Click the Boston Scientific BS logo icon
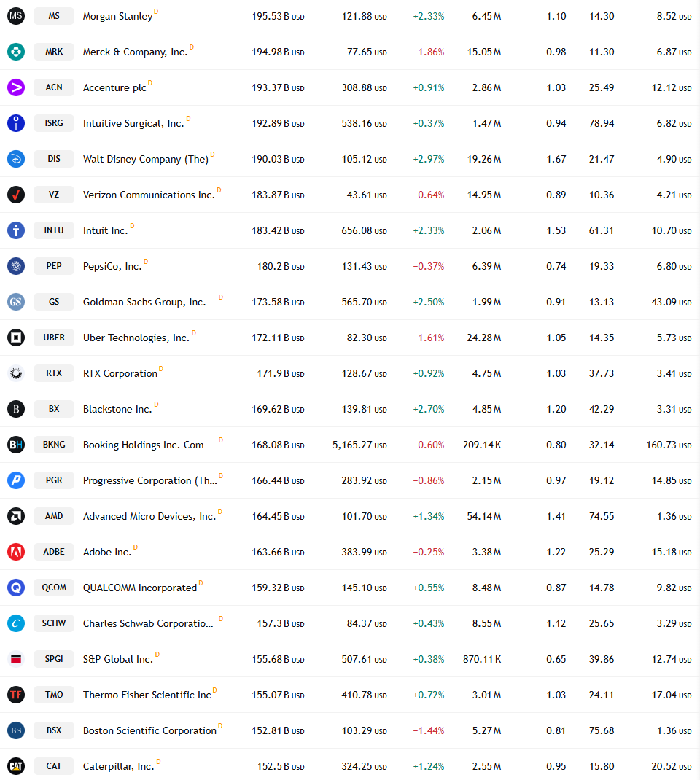 (16, 730)
